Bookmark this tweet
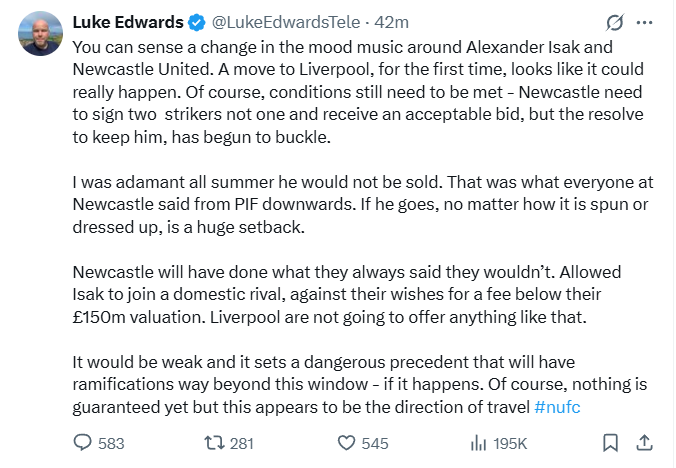Image resolution: width=676 pixels, height=468 pixels. coord(610,443)
